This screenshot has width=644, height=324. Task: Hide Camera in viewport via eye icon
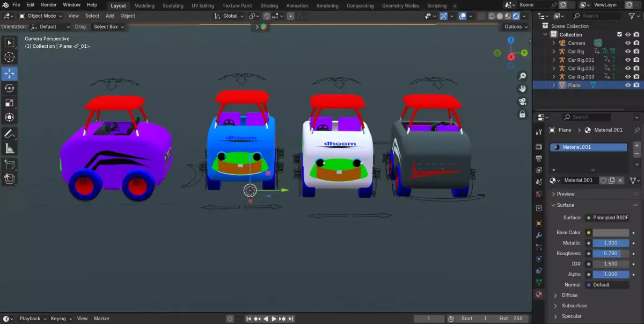pyautogui.click(x=628, y=43)
